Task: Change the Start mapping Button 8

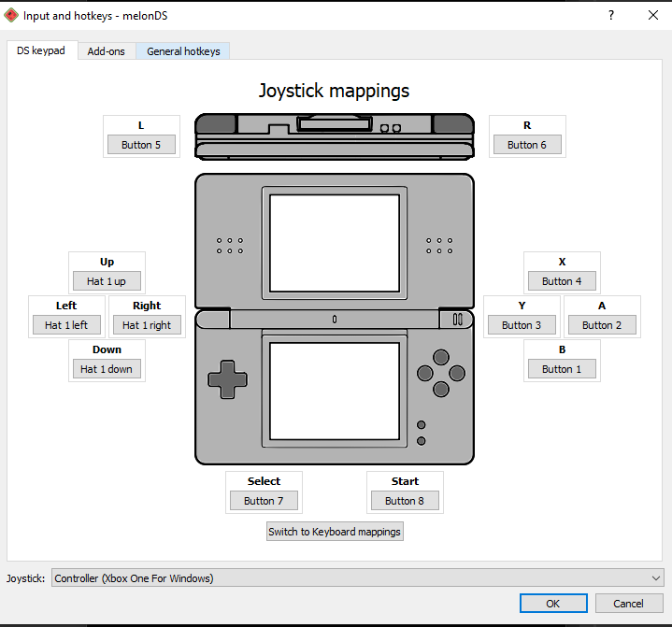Action: click(405, 501)
